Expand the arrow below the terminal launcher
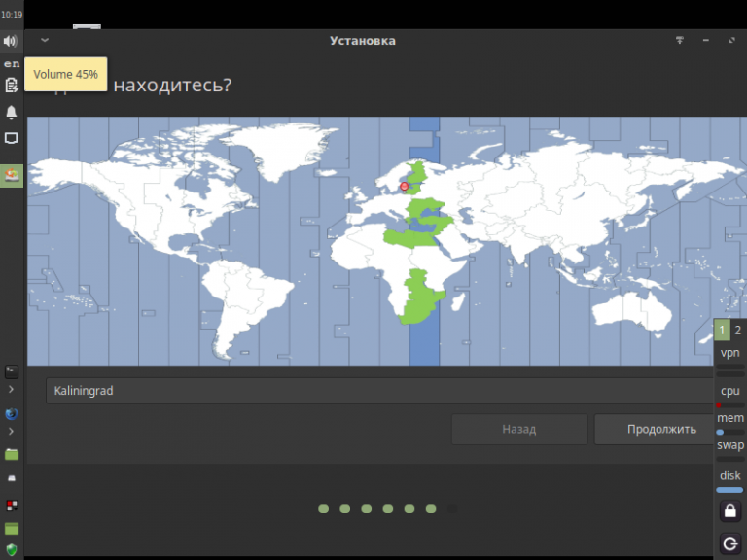747x560 pixels. coord(11,390)
